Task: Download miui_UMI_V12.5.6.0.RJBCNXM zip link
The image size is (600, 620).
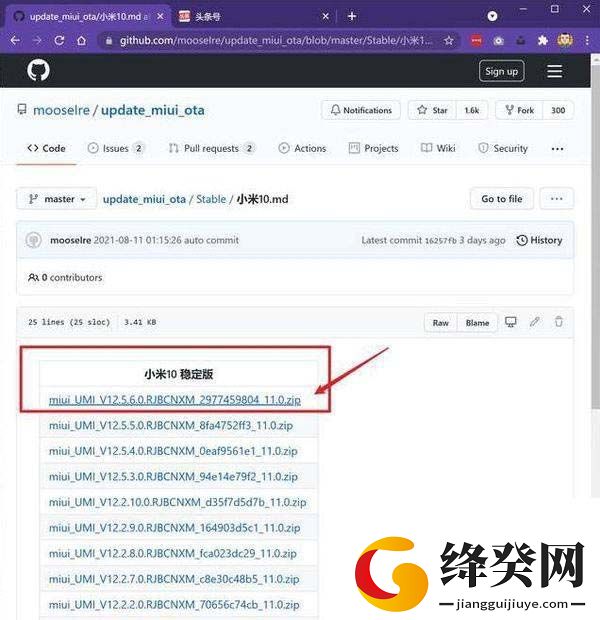Action: [x=174, y=400]
